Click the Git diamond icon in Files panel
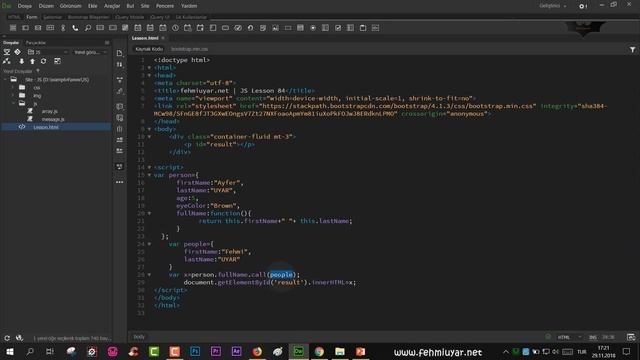The height and width of the screenshot is (360, 640). point(18,52)
